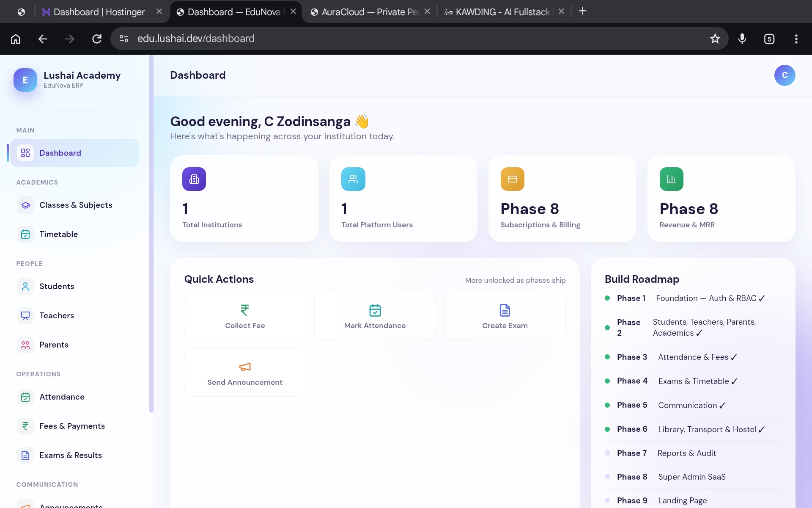Click the URL address field

click(419, 39)
